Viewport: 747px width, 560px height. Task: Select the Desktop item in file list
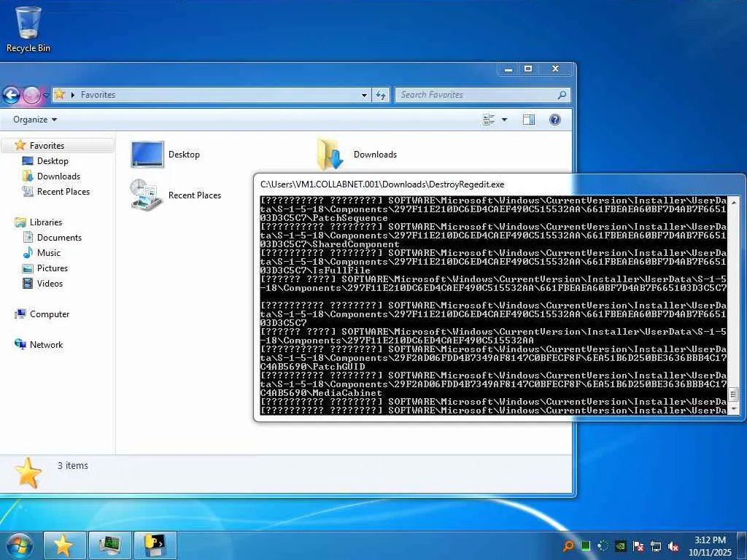(x=166, y=155)
